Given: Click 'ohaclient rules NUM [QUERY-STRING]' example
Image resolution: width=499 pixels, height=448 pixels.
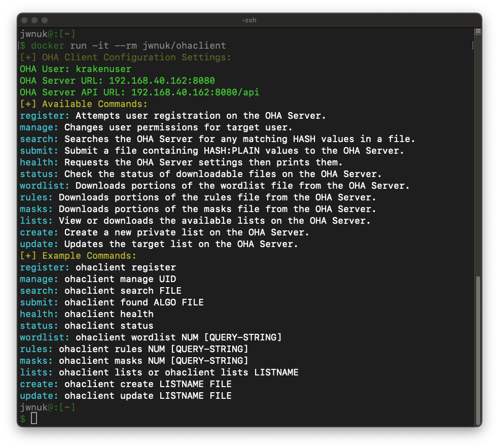Looking at the screenshot, I should pyautogui.click(x=153, y=349).
